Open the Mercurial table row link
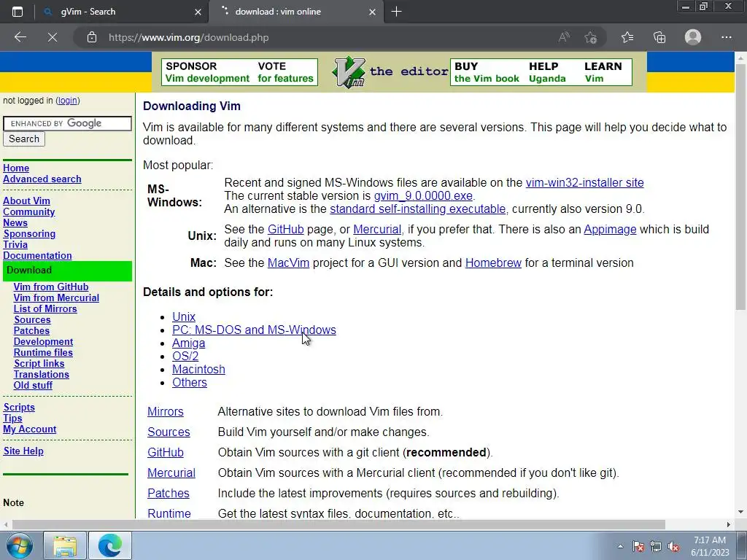This screenshot has width=747, height=560. pos(171,473)
